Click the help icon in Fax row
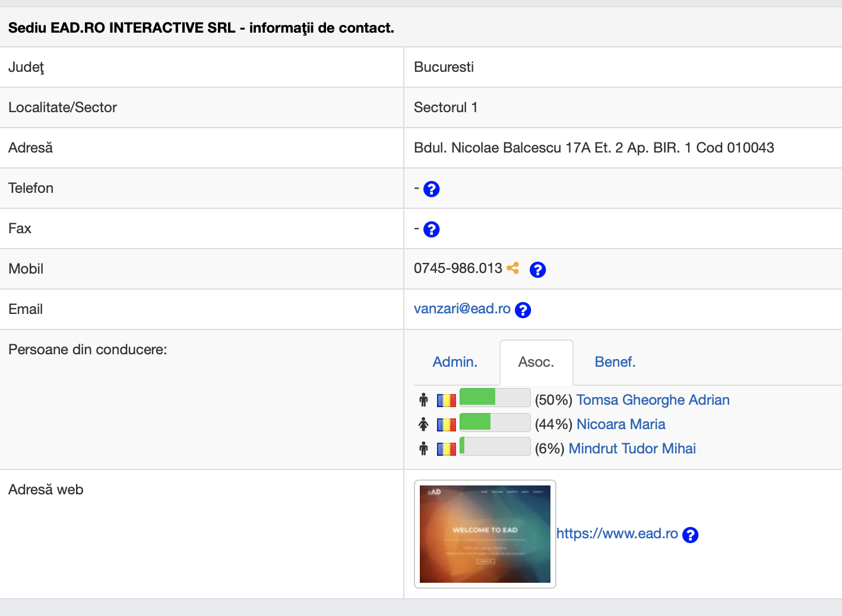The height and width of the screenshot is (616, 842). coord(431,230)
